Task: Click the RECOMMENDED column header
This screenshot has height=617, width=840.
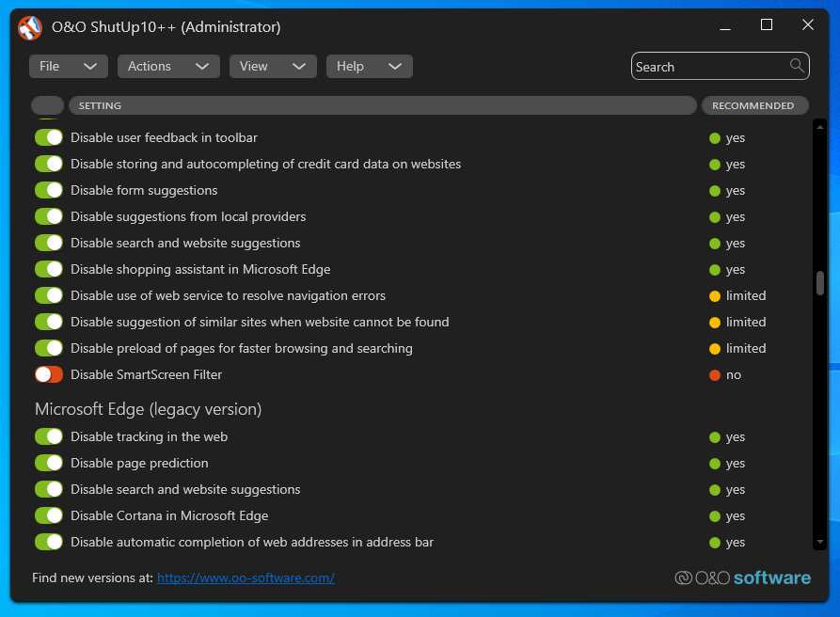Action: click(x=755, y=105)
